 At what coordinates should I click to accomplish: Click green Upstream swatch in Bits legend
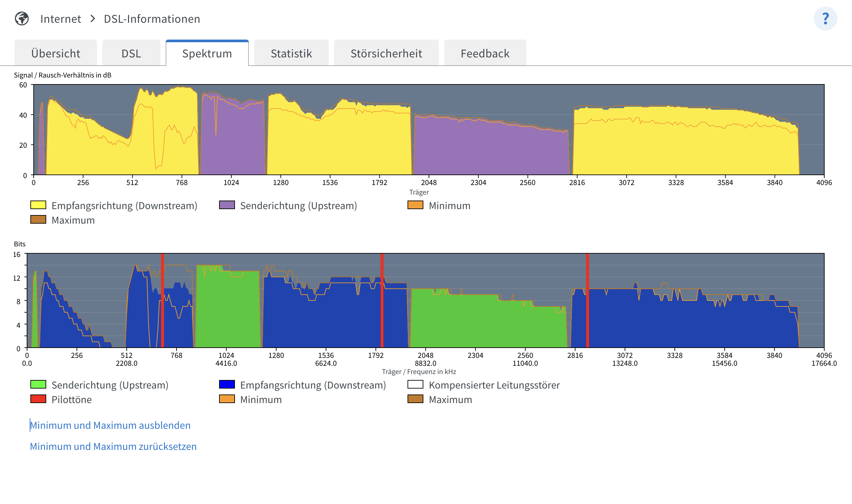click(x=38, y=384)
